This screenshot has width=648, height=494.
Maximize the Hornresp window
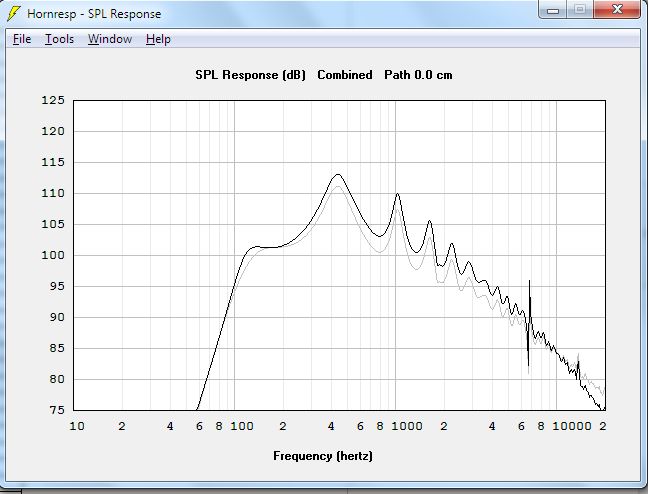point(580,10)
